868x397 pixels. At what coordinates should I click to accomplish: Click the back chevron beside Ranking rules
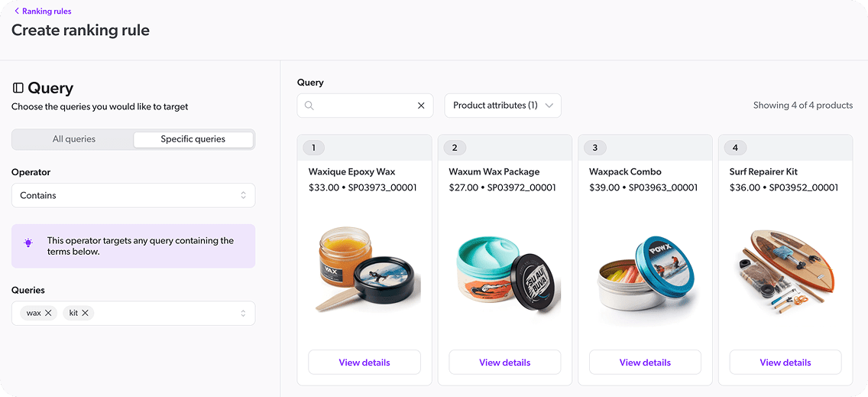tap(17, 11)
